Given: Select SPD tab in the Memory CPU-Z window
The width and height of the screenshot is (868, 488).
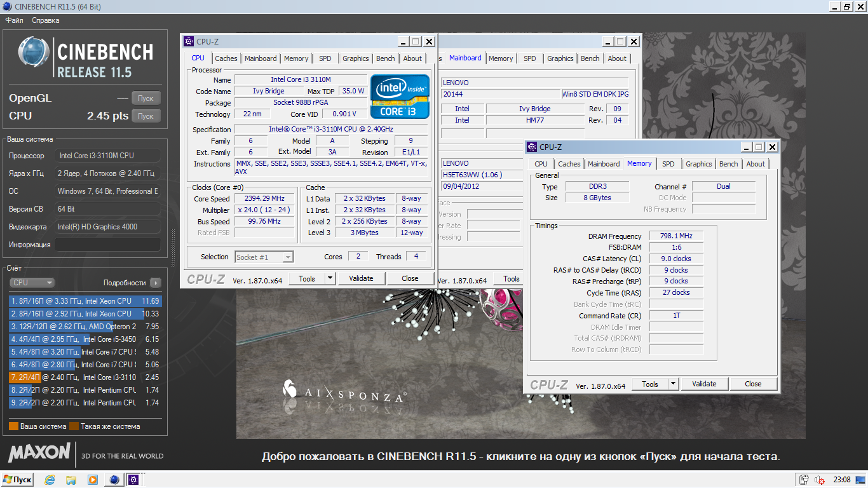Looking at the screenshot, I should [668, 164].
